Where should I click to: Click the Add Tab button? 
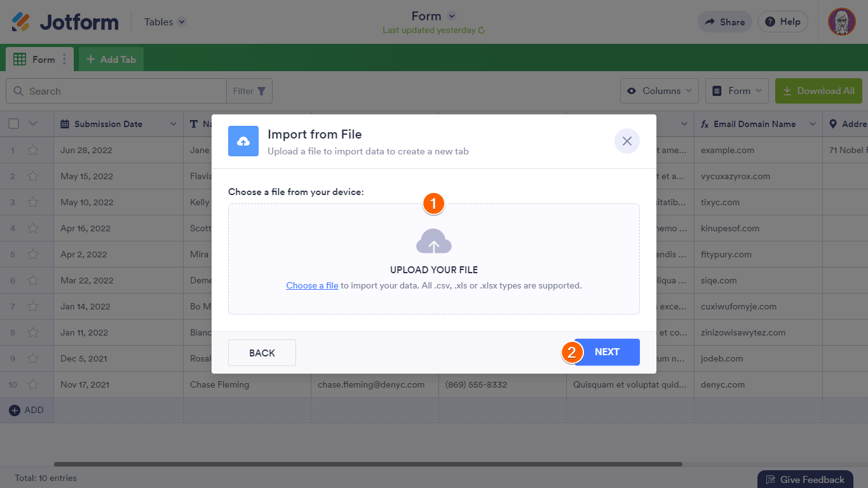click(111, 60)
